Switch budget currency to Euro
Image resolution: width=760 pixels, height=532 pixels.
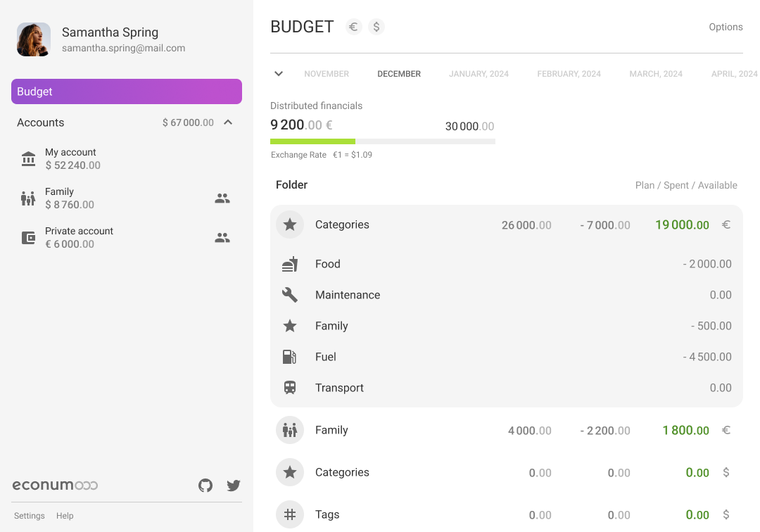(x=354, y=27)
